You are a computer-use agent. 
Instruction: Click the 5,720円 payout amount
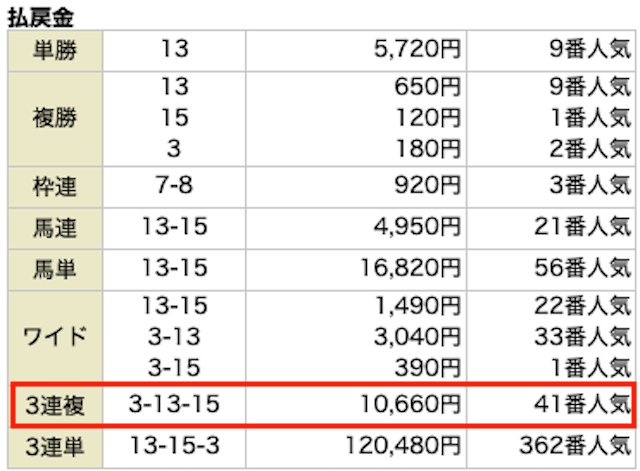[411, 49]
